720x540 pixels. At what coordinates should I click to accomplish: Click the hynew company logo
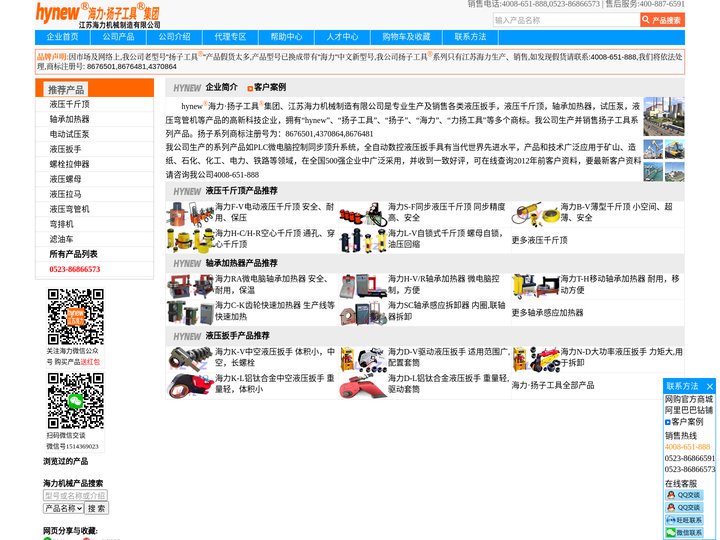pos(98,15)
